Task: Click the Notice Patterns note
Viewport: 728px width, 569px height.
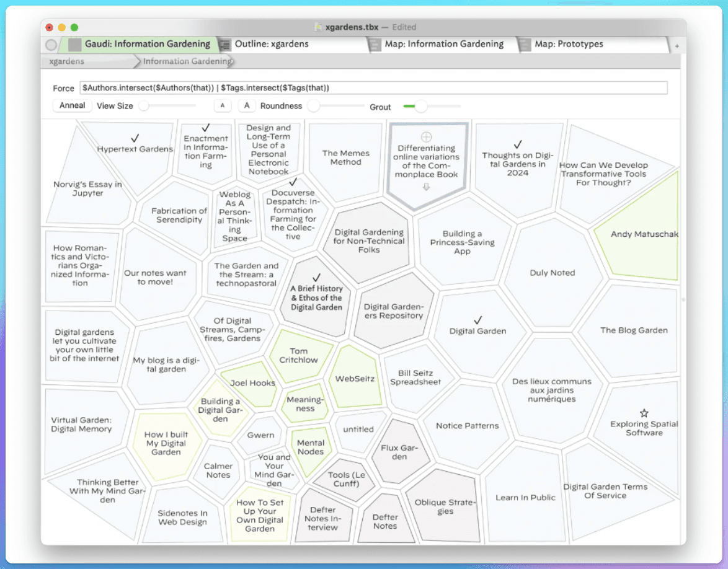Action: coord(467,426)
